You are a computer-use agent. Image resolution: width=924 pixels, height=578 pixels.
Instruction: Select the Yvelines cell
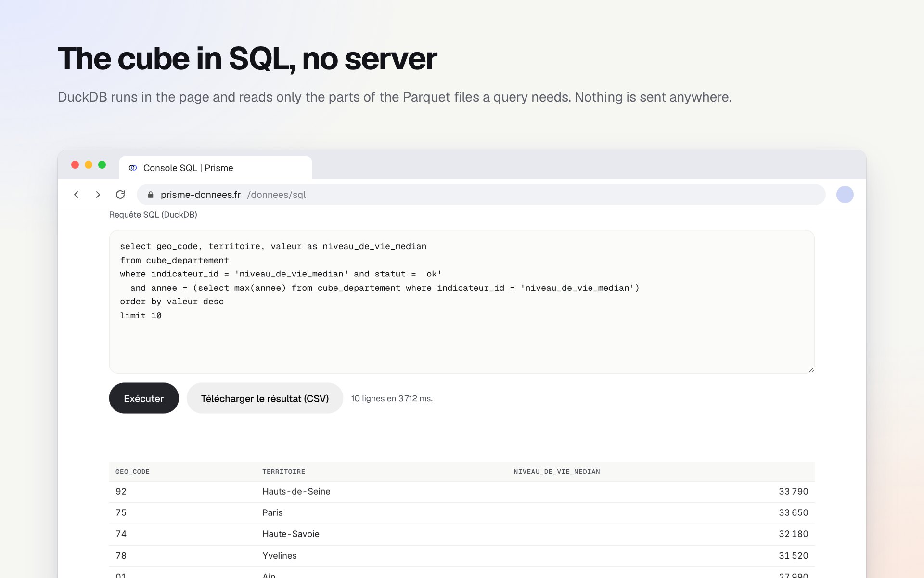(x=279, y=555)
